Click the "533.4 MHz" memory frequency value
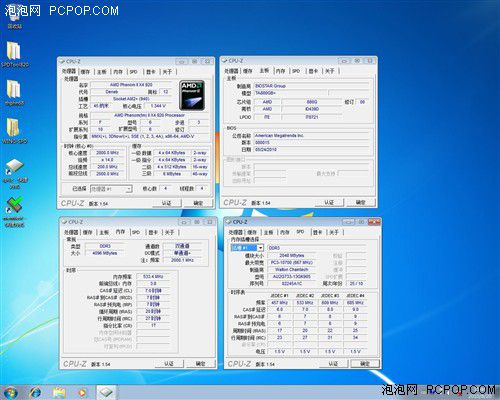The height and width of the screenshot is (400, 500). 153,277
